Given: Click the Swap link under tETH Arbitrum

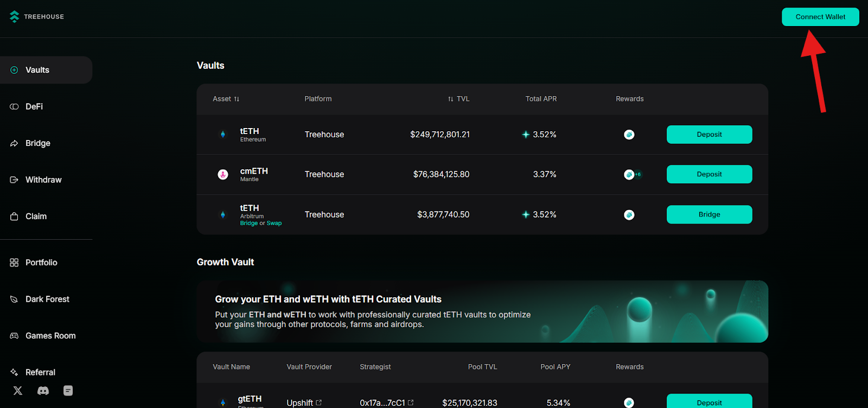Looking at the screenshot, I should 274,224.
